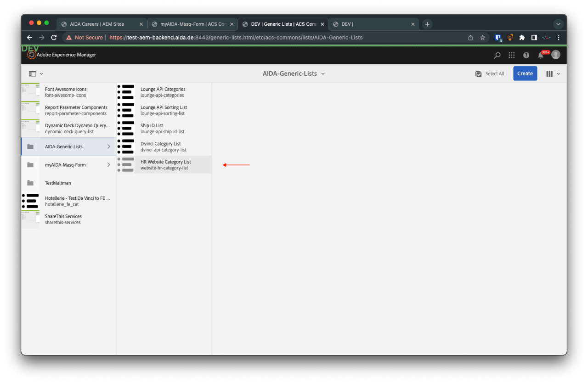The width and height of the screenshot is (588, 383).
Task: Open the Help menu icon
Action: pos(526,55)
